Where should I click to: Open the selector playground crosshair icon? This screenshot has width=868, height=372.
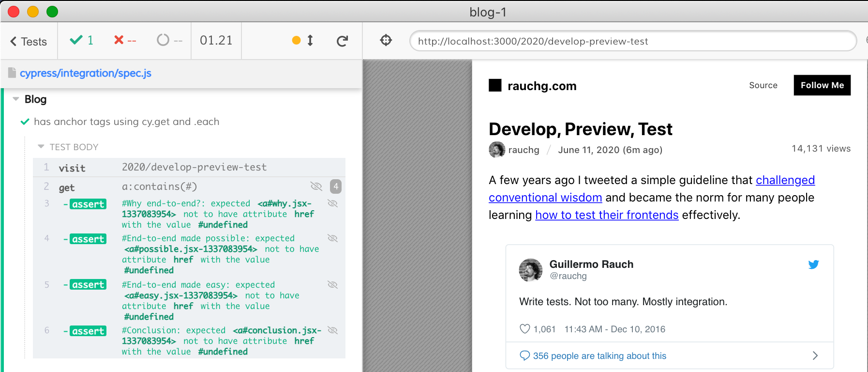(386, 40)
